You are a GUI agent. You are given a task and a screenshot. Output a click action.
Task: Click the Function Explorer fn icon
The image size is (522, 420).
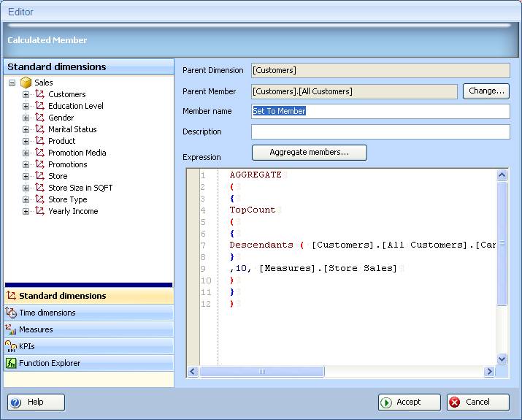[x=11, y=363]
